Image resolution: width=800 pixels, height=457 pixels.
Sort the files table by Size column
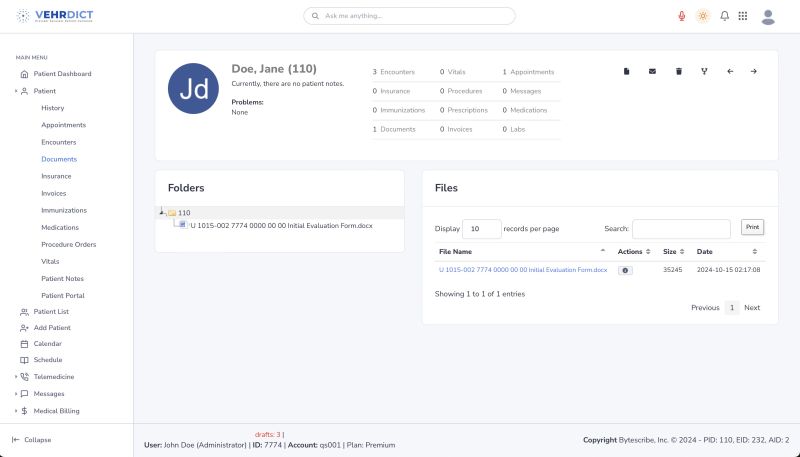pos(671,251)
